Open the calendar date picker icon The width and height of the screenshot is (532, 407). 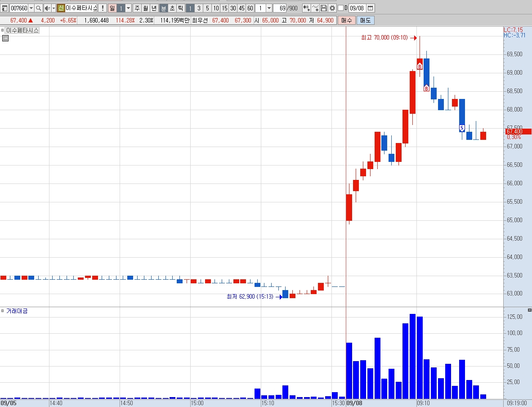click(371, 8)
